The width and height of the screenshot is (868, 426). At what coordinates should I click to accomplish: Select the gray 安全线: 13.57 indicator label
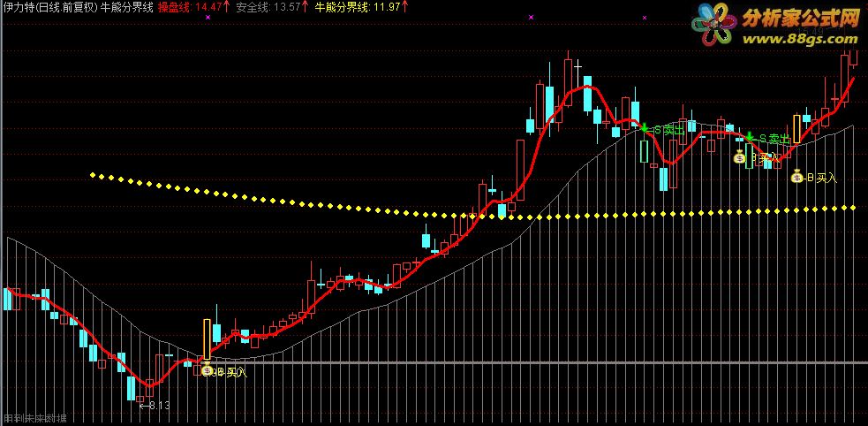point(268,7)
